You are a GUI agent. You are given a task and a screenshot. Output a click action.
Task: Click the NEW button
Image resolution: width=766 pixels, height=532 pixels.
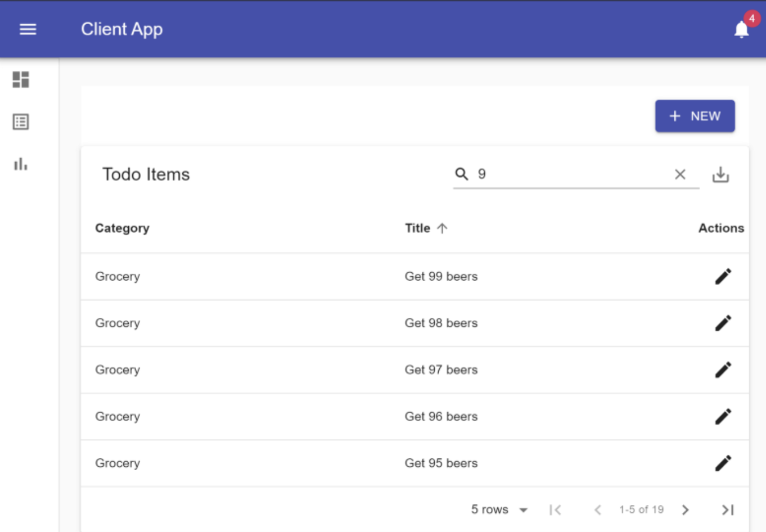coord(695,116)
